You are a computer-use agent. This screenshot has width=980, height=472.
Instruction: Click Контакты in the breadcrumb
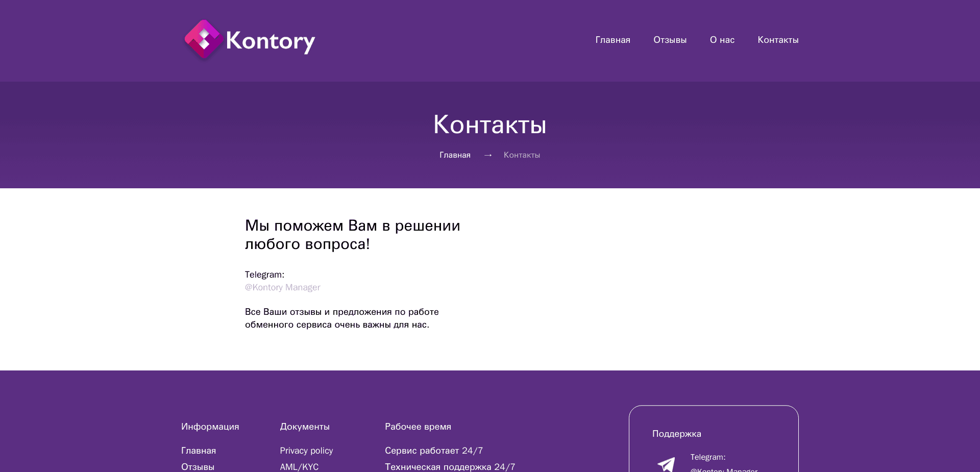(521, 155)
